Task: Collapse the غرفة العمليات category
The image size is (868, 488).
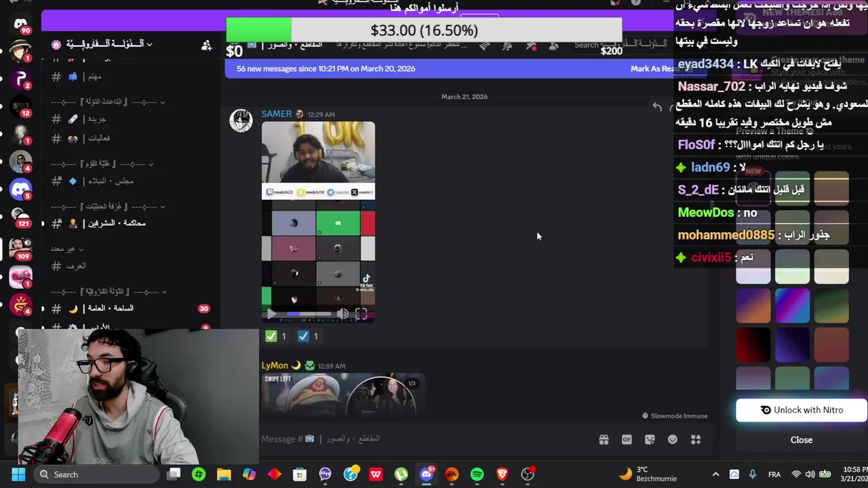Action: click(108, 207)
